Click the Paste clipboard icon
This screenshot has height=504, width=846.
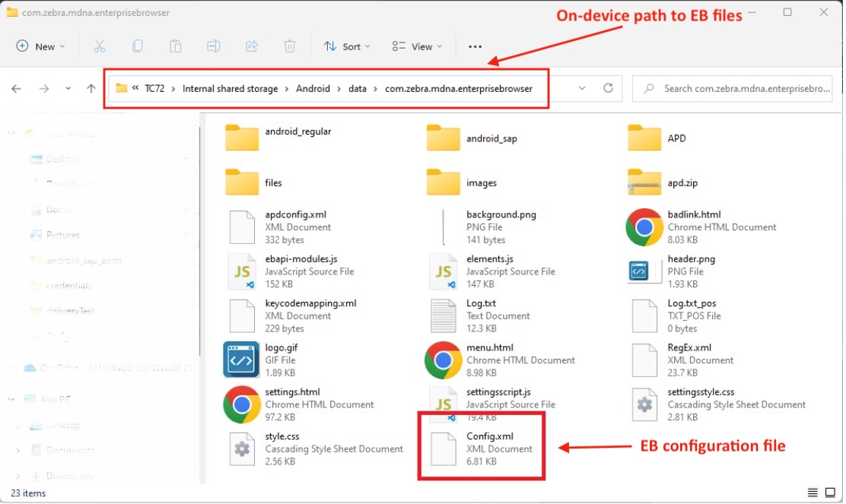176,46
